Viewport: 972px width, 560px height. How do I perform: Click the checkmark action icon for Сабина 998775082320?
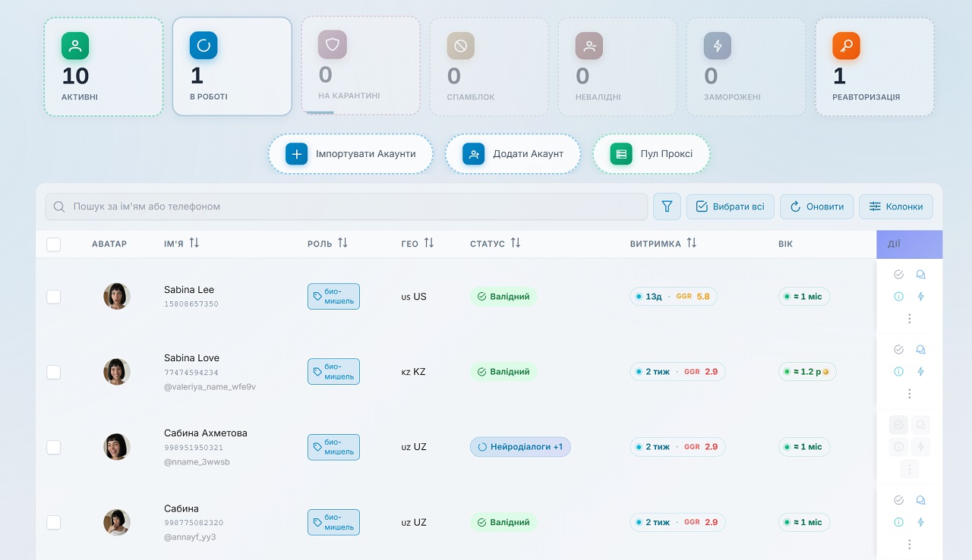click(898, 500)
